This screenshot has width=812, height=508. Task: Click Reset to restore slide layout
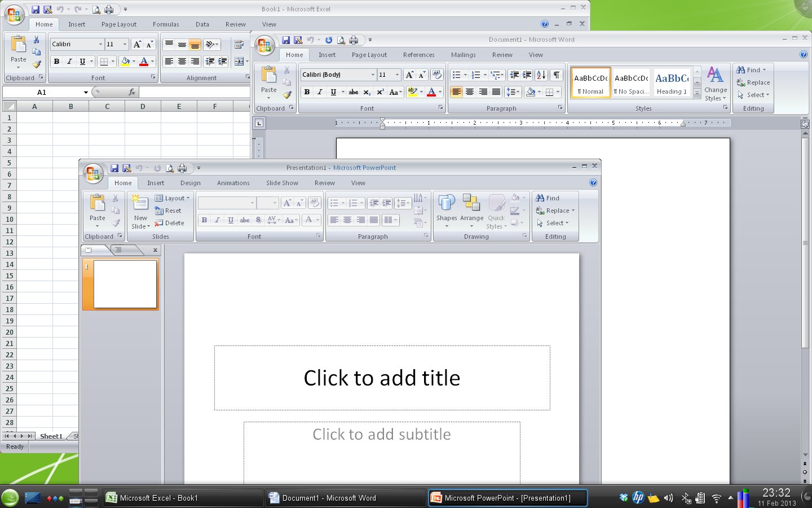coord(169,211)
